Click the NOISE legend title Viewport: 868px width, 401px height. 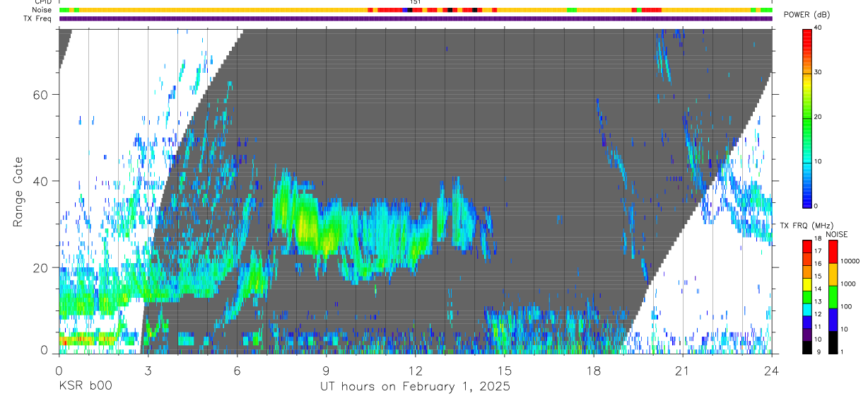click(x=837, y=234)
